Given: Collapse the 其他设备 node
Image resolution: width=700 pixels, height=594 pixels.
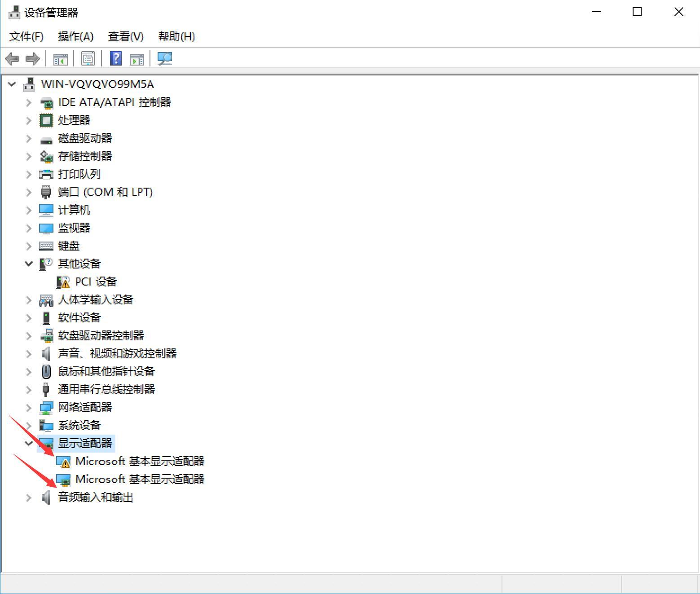Looking at the screenshot, I should point(29,264).
